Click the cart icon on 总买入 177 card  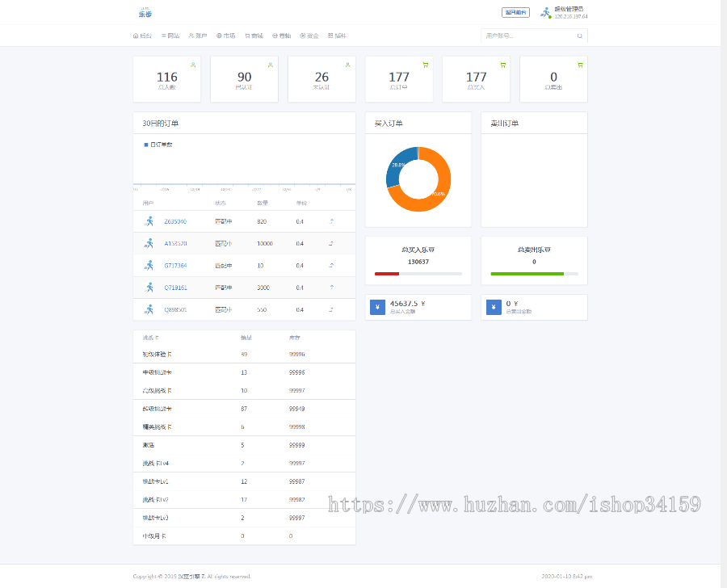coord(503,65)
